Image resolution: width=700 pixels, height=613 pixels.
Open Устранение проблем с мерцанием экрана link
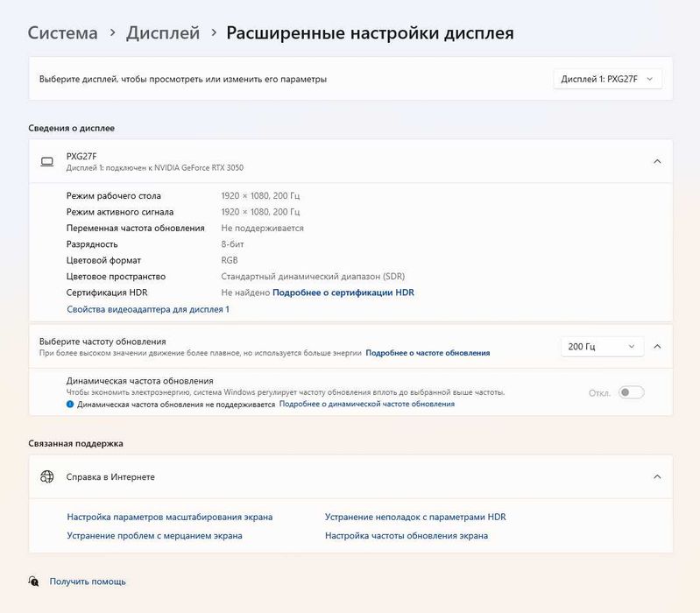click(x=154, y=536)
